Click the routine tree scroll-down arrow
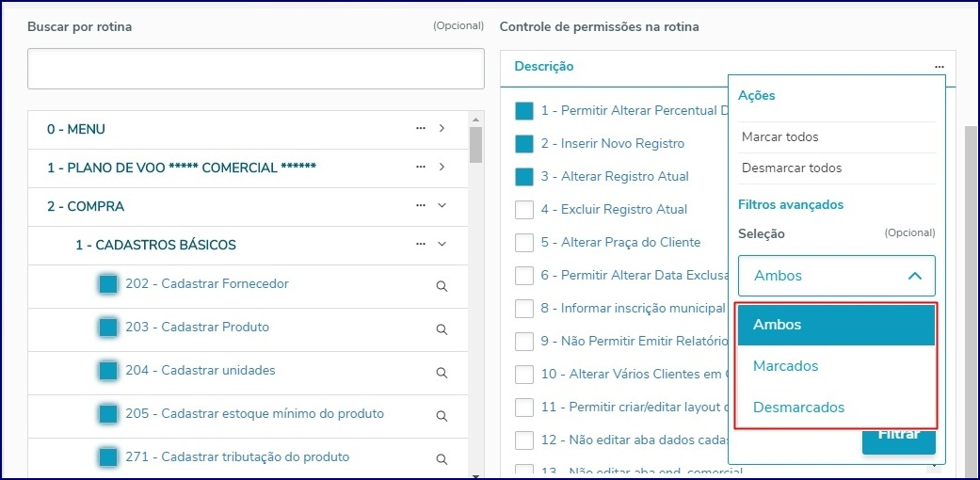Image resolution: width=980 pixels, height=480 pixels. pos(475,476)
